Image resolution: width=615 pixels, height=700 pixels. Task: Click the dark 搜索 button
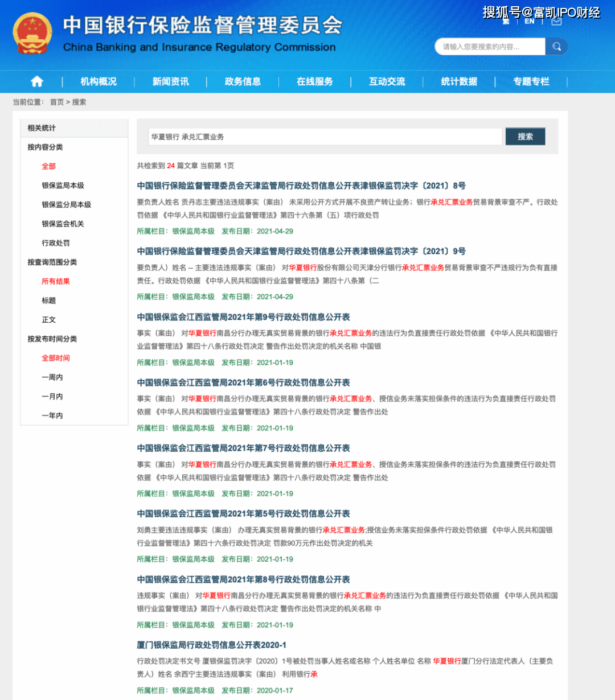point(525,137)
